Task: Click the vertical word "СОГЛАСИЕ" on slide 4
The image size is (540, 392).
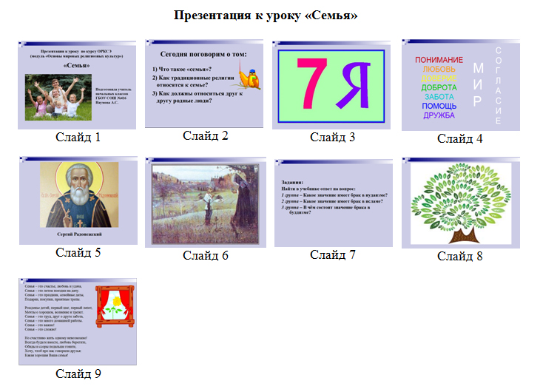Action: (x=499, y=86)
